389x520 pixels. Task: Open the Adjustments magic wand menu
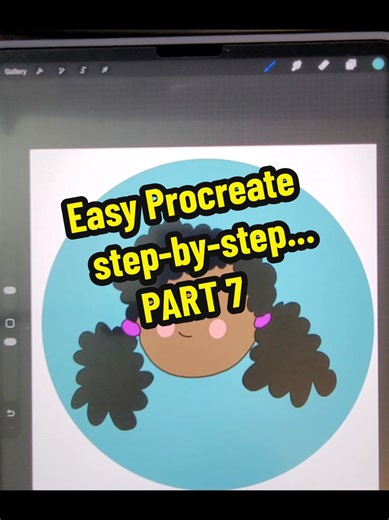point(61,71)
